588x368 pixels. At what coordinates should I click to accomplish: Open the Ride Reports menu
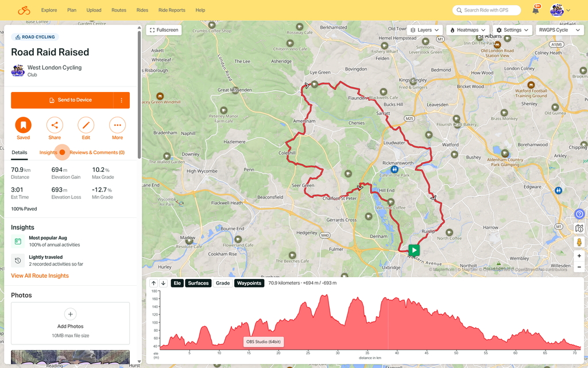tap(172, 10)
